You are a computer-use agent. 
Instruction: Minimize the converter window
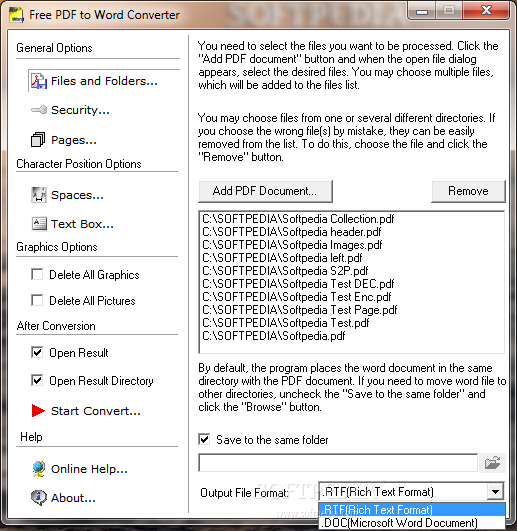click(422, 11)
